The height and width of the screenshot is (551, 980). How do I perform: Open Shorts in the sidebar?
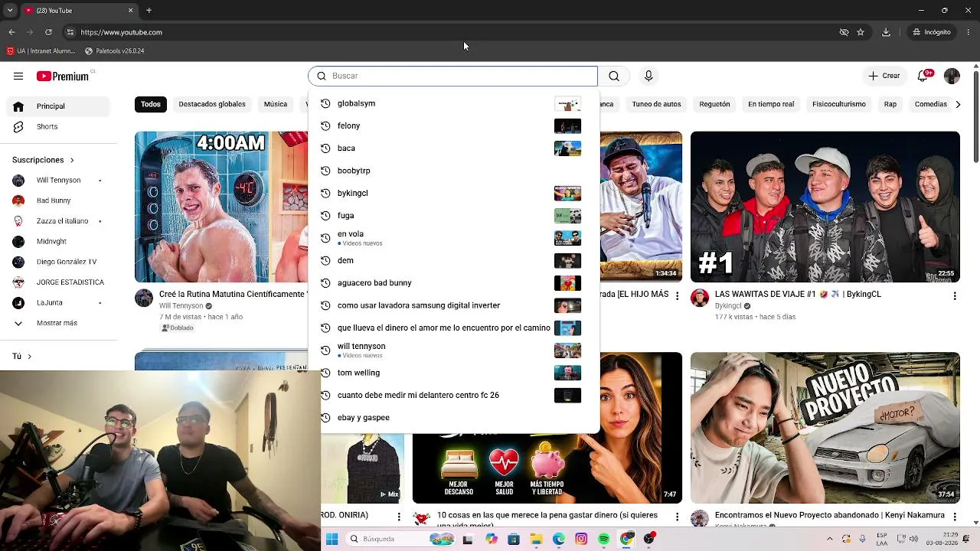(60, 126)
